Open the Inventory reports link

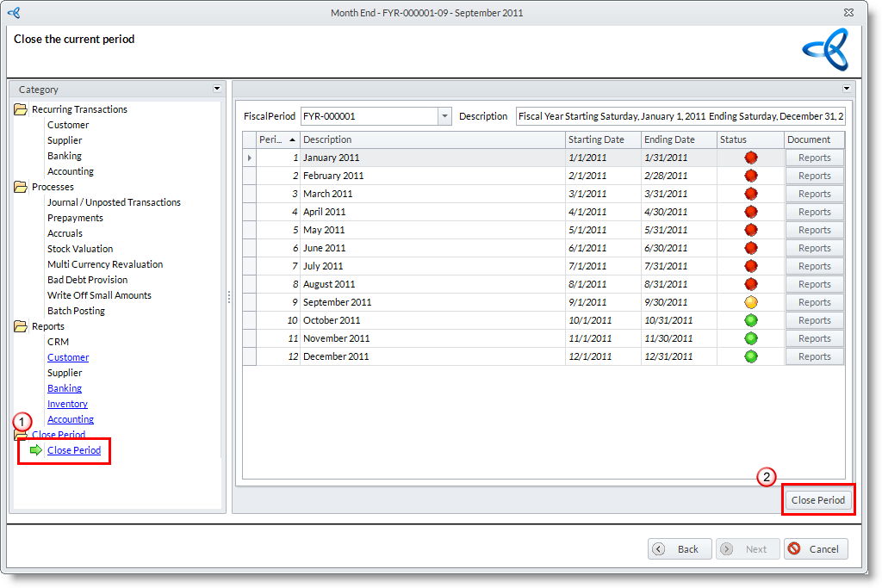pyautogui.click(x=67, y=404)
